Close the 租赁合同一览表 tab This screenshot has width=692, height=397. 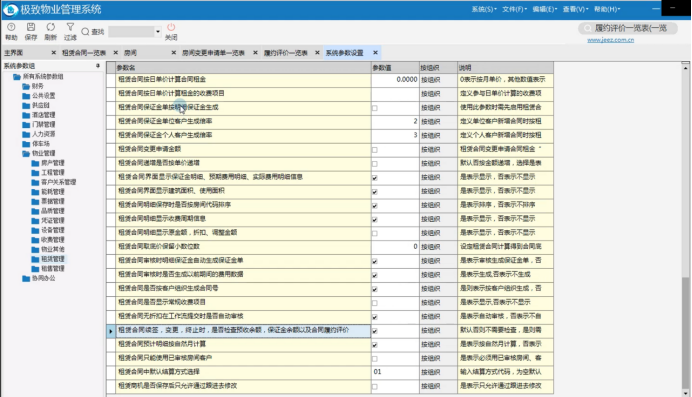tap(116, 52)
